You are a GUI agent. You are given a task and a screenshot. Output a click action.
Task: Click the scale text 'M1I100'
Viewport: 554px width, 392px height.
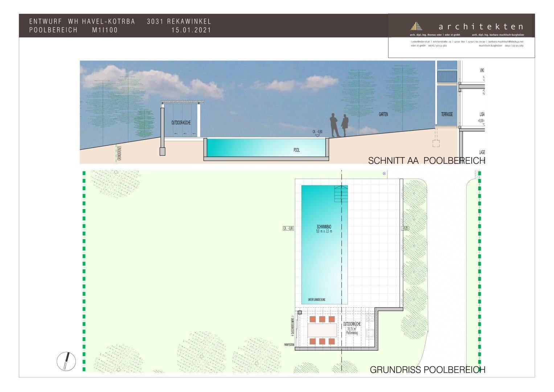point(105,30)
